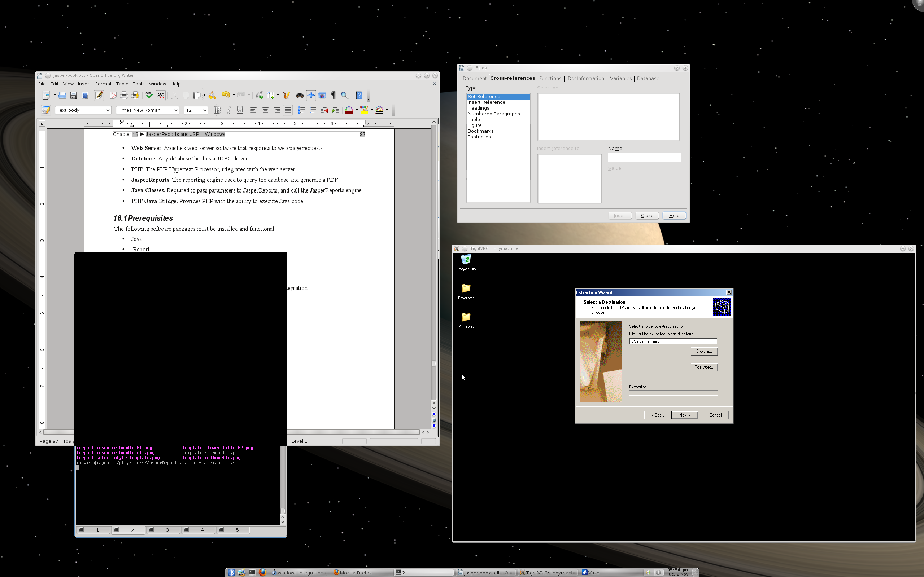Open the font size 12 dropdown
The width and height of the screenshot is (924, 577).
pos(205,110)
